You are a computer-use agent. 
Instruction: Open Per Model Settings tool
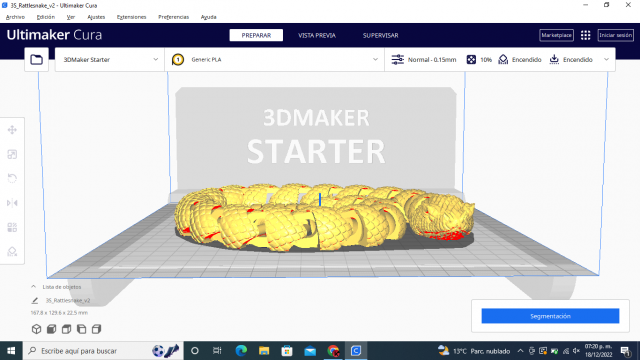pos(12,227)
